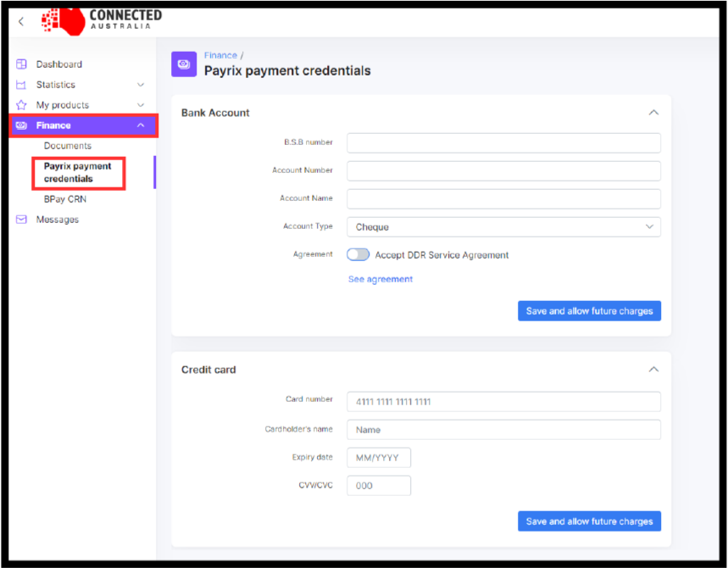Click the My products star icon
728x568 pixels.
pos(21,105)
